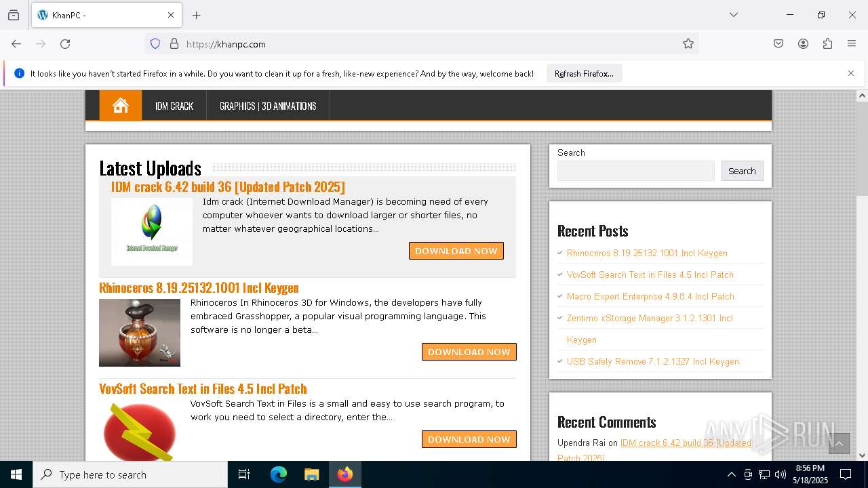Click the site Search text field
The width and height of the screenshot is (868, 488).
pos(636,171)
